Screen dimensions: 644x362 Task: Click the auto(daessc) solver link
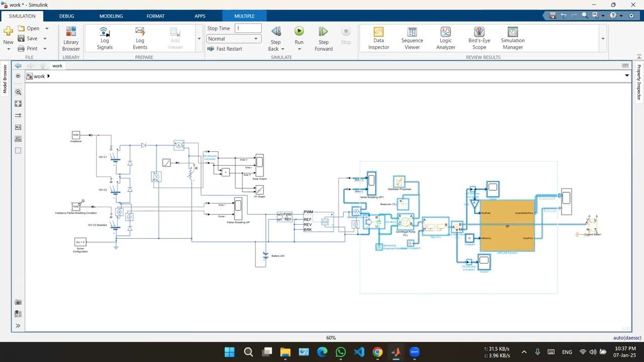pos(627,338)
